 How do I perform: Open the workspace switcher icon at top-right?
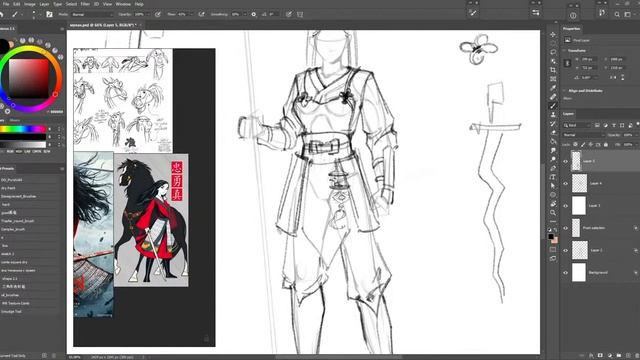click(627, 14)
